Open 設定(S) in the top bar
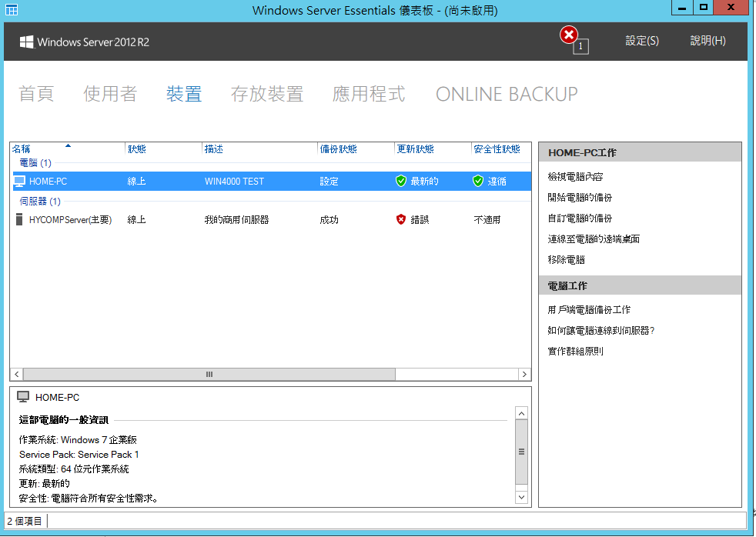The height and width of the screenshot is (537, 756). 642,41
